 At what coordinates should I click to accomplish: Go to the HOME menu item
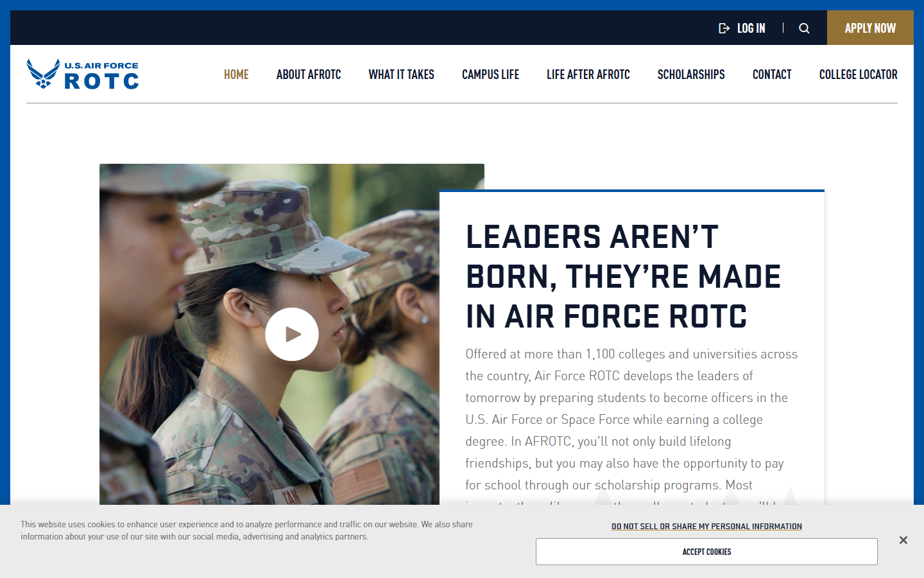pyautogui.click(x=236, y=74)
